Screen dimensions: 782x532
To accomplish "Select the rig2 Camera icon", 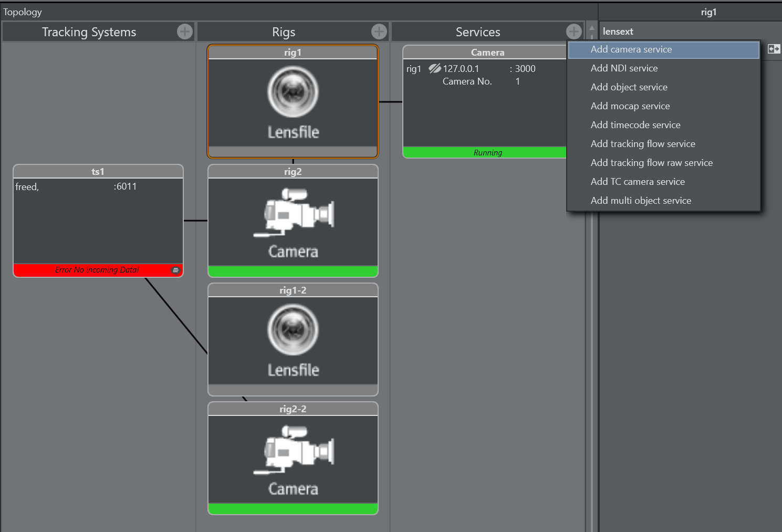I will [293, 213].
